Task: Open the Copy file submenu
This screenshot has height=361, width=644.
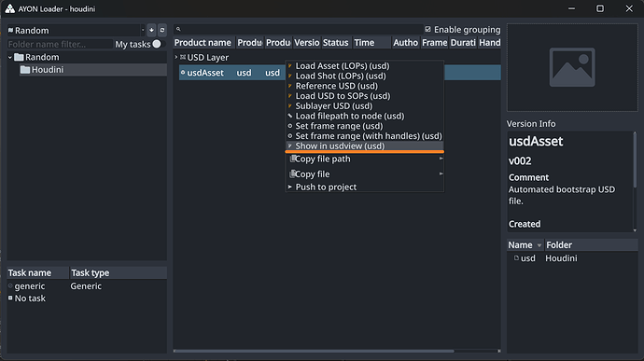Action: point(364,174)
